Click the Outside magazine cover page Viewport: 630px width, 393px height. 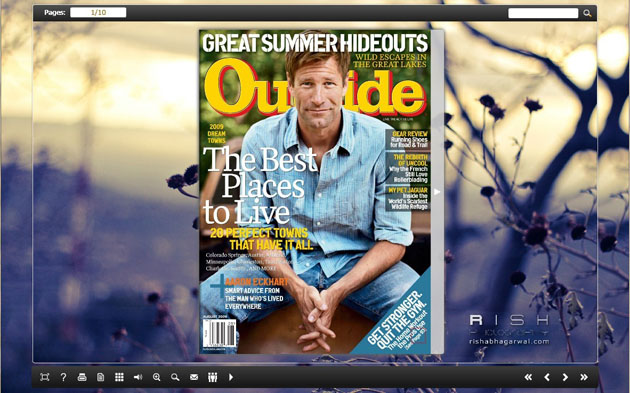pos(315,192)
